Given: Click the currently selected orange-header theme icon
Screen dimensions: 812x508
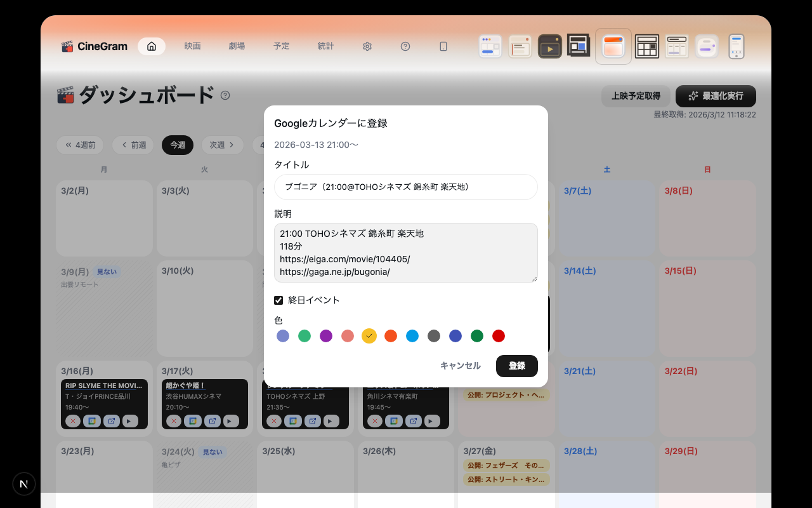Looking at the screenshot, I should (x=613, y=46).
